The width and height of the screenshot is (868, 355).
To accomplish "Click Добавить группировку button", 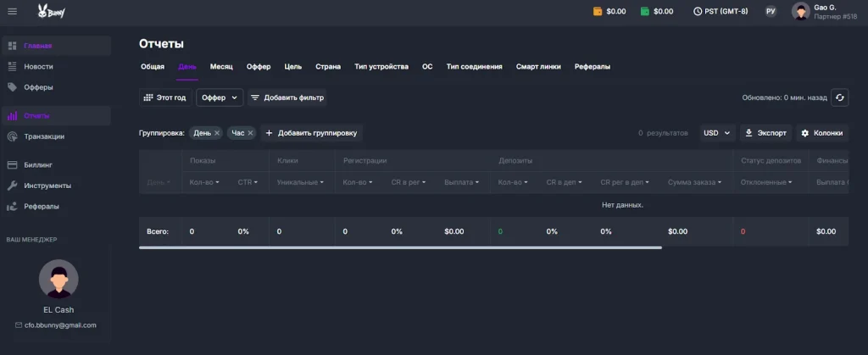I will (x=312, y=133).
